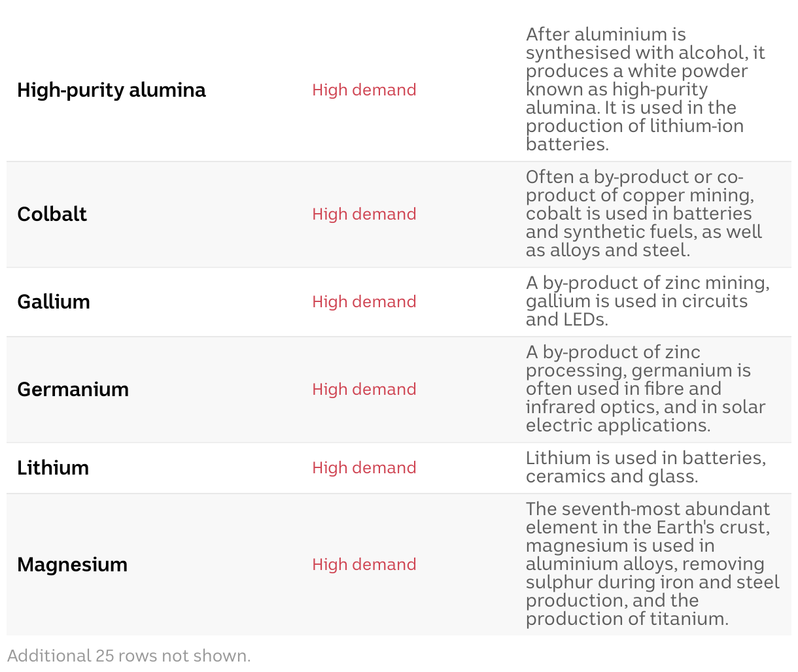Click the High-purity alumina mineral name
Screen dimensions: 798x672
(x=111, y=90)
